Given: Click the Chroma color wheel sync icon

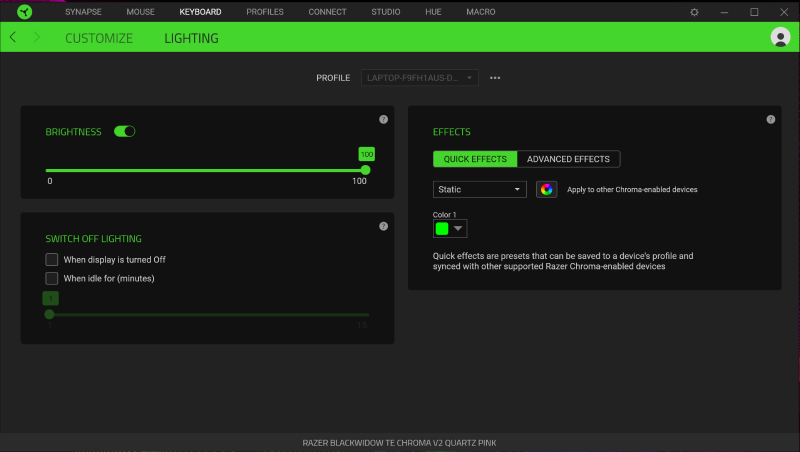Looking at the screenshot, I should click(546, 189).
